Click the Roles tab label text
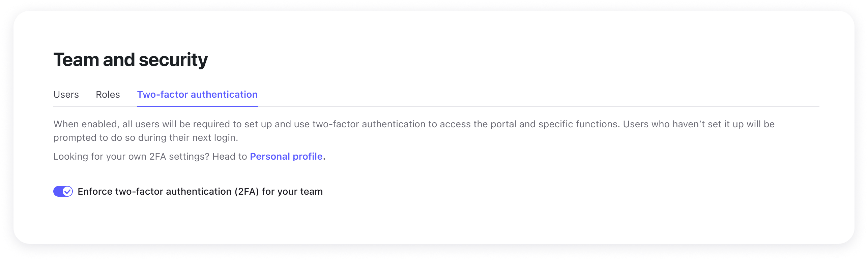The height and width of the screenshot is (260, 868). [108, 95]
